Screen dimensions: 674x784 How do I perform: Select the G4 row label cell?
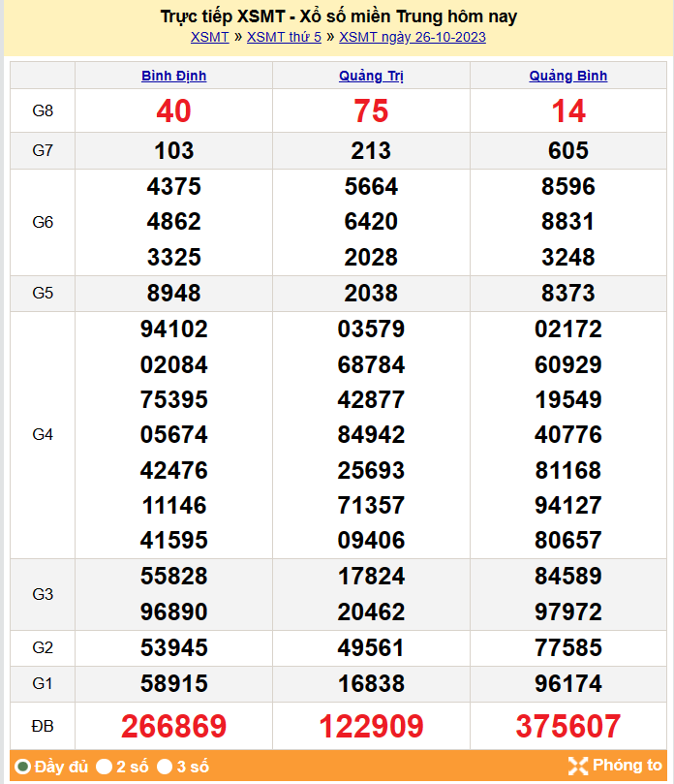pos(43,434)
